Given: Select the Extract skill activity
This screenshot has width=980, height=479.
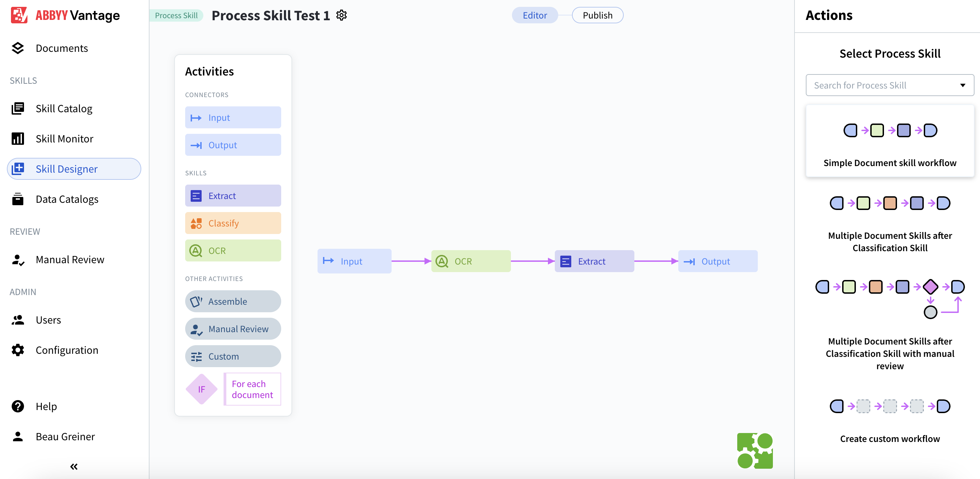Looking at the screenshot, I should (233, 195).
